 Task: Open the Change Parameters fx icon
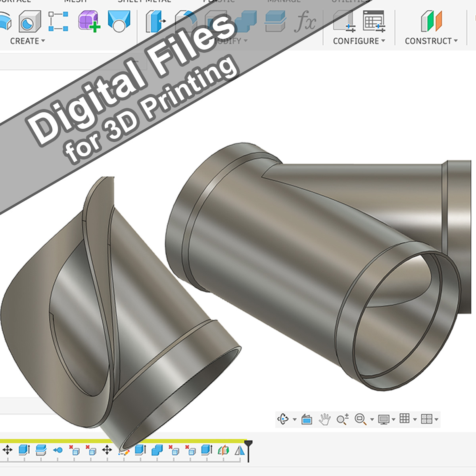pyautogui.click(x=305, y=21)
